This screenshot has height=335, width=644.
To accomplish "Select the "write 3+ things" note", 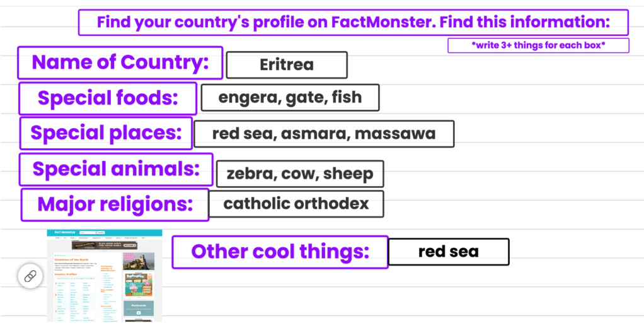I will point(538,45).
